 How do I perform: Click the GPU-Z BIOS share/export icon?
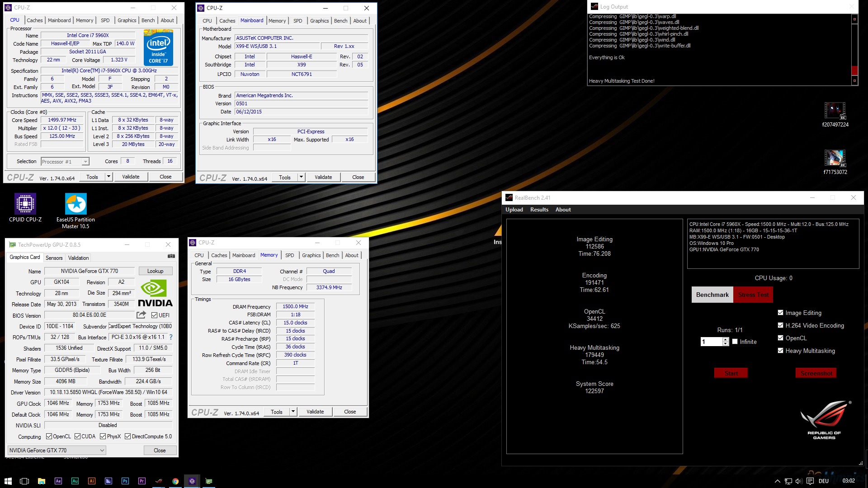(x=142, y=315)
